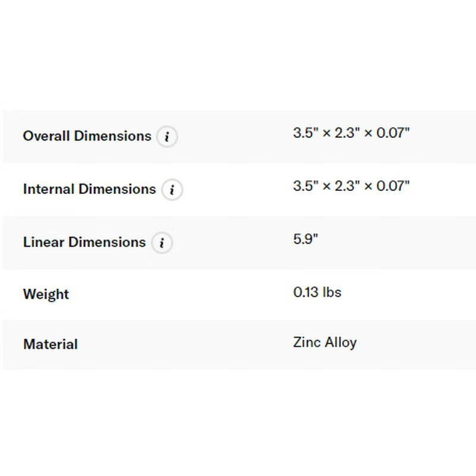Select the internal dimensions value text
476x476 pixels.
[x=351, y=186]
